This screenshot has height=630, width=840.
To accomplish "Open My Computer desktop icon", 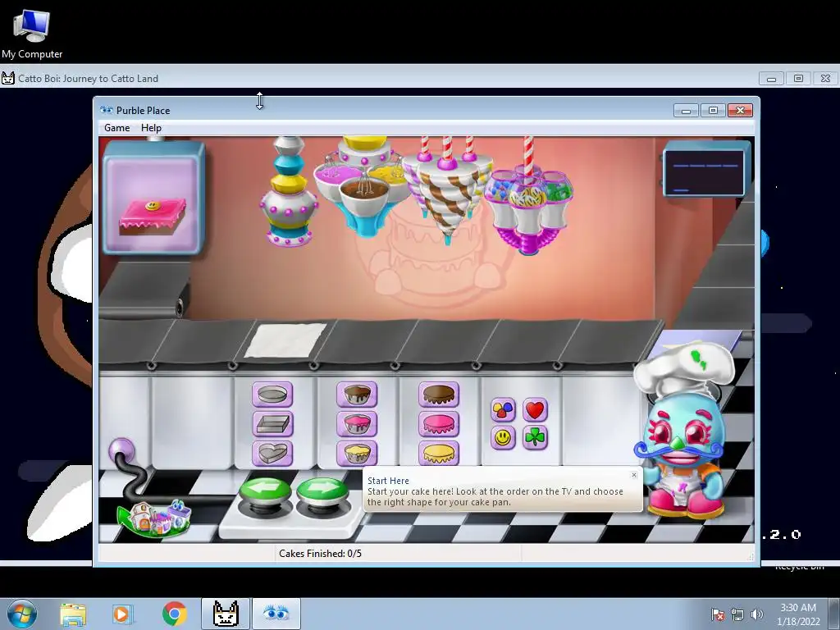I will pyautogui.click(x=32, y=33).
